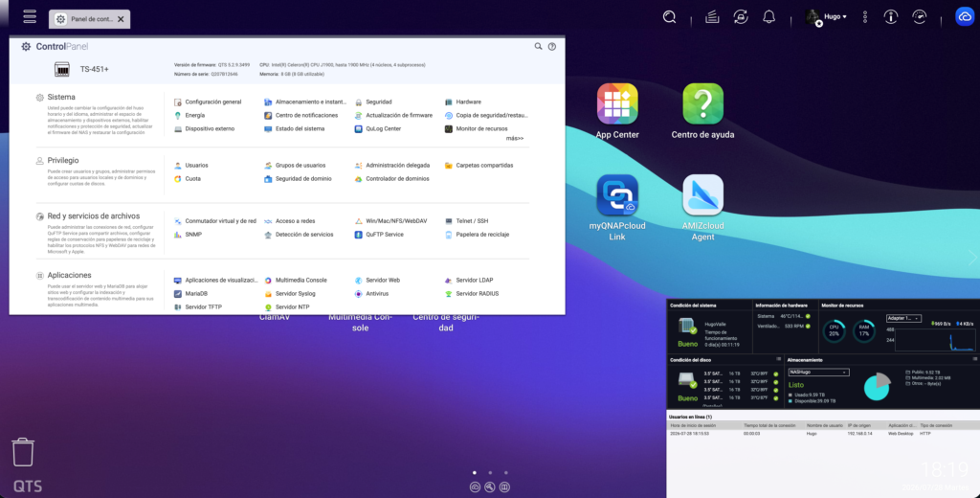Open external devices sync icon
The width and height of the screenshot is (980, 498).
pyautogui.click(x=741, y=17)
